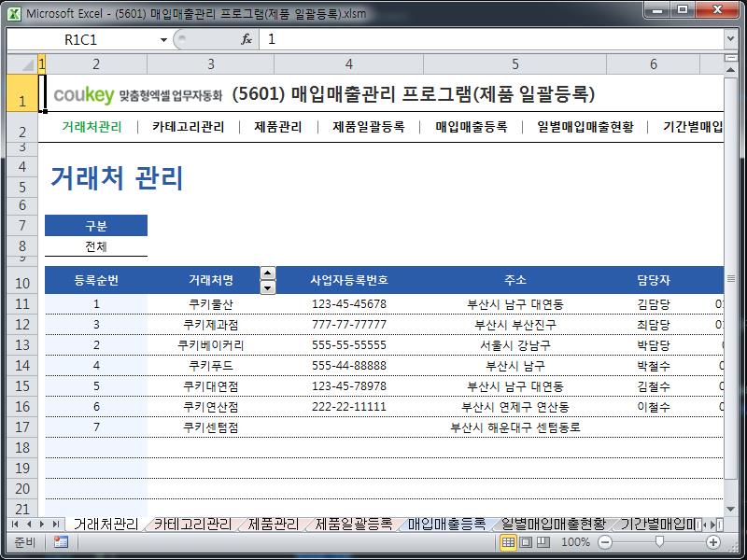
Task: Click the 쿠키베이커리 cell
Action: [211, 345]
